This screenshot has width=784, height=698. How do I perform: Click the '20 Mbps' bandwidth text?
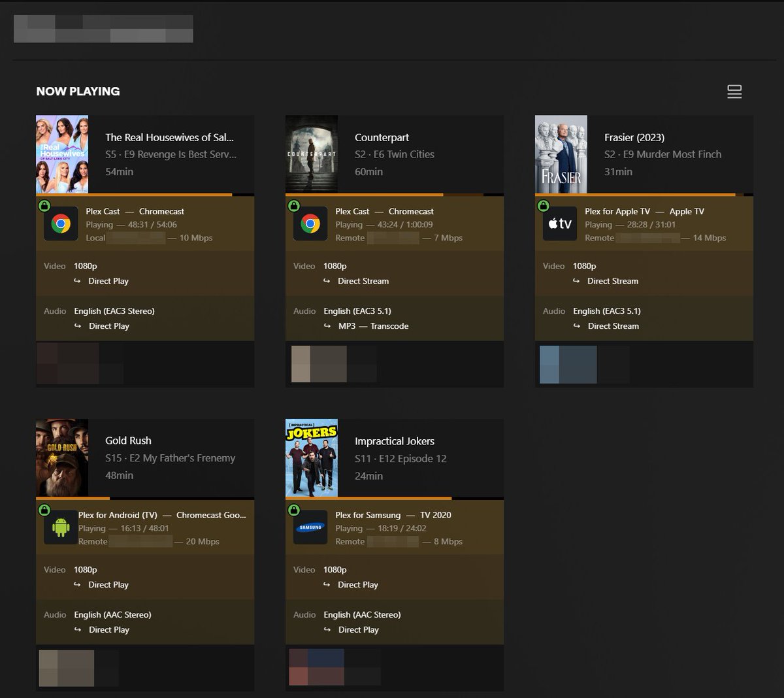click(203, 542)
